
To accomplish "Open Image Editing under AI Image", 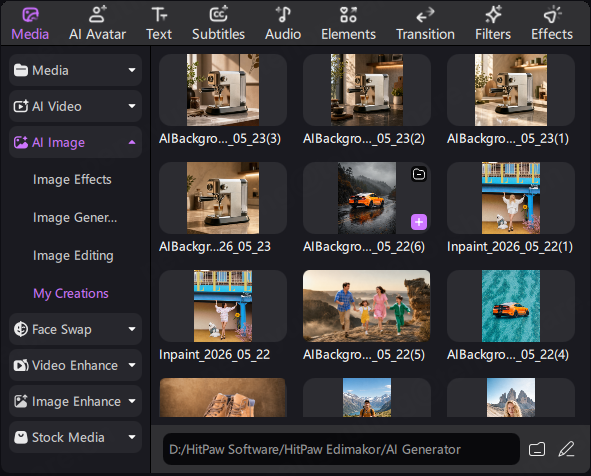I will point(73,256).
